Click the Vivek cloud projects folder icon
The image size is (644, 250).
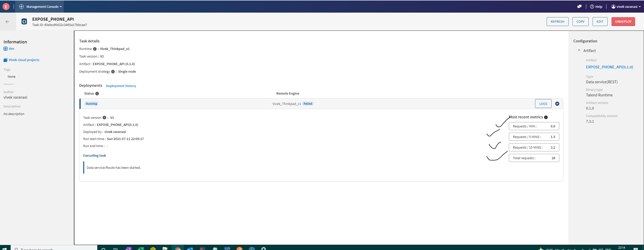coord(6,60)
